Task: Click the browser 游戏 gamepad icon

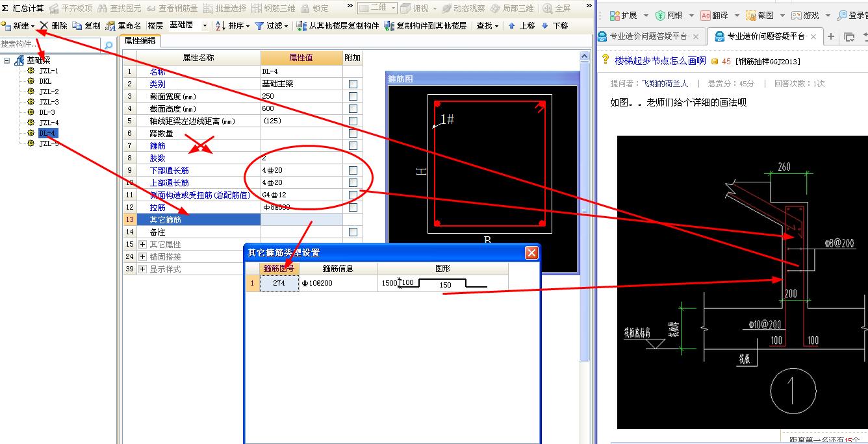Action: [x=797, y=15]
